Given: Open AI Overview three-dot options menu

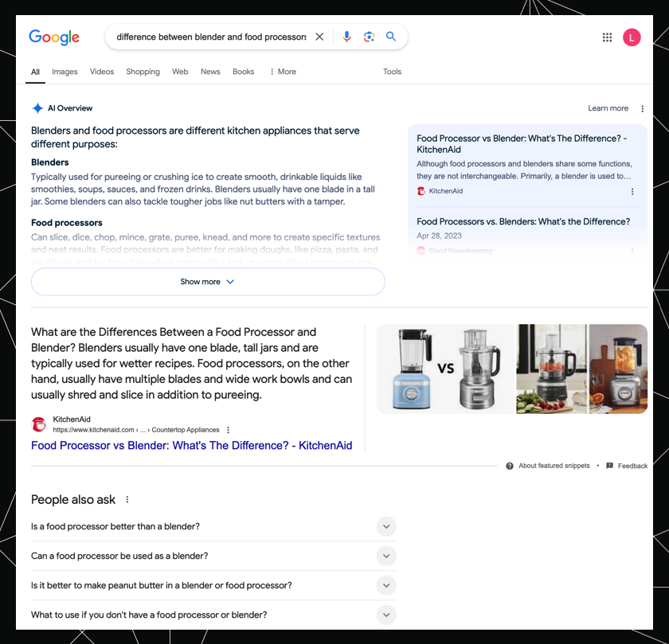Looking at the screenshot, I should coord(643,109).
